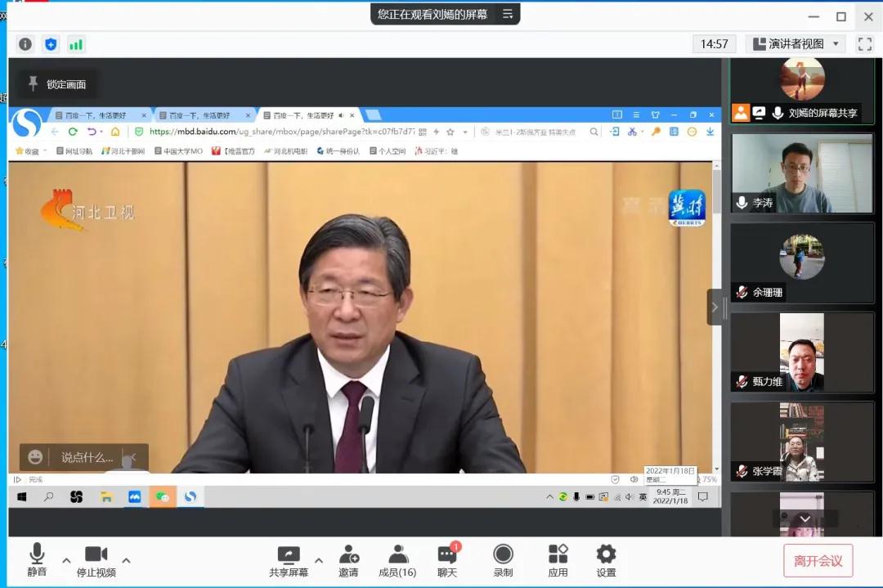The image size is (883, 588).
Task: Show hidden tray icons in shared taskbar
Action: click(x=549, y=496)
